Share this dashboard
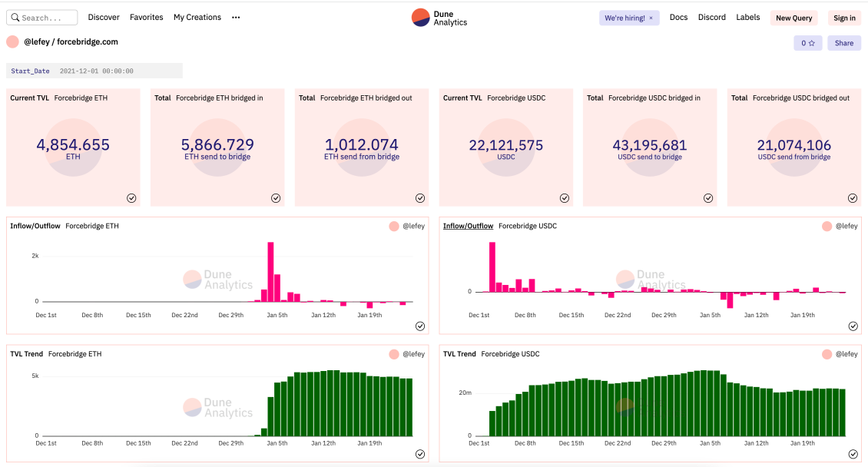 click(x=843, y=43)
